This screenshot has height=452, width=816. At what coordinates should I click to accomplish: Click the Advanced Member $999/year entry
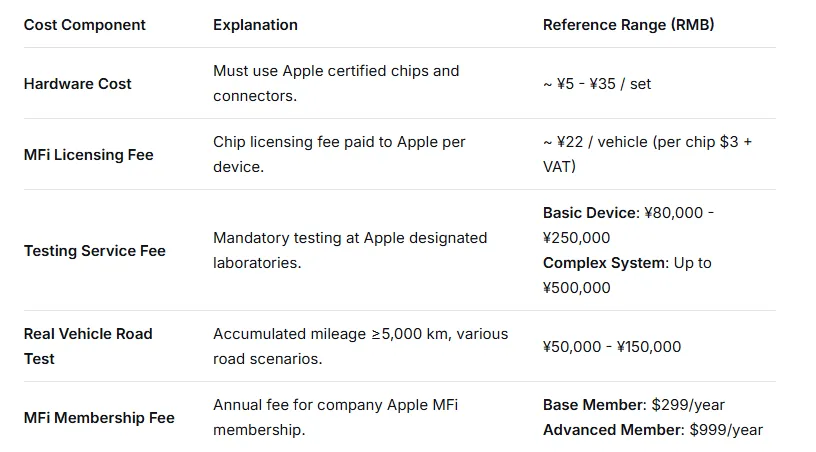pyautogui.click(x=652, y=430)
